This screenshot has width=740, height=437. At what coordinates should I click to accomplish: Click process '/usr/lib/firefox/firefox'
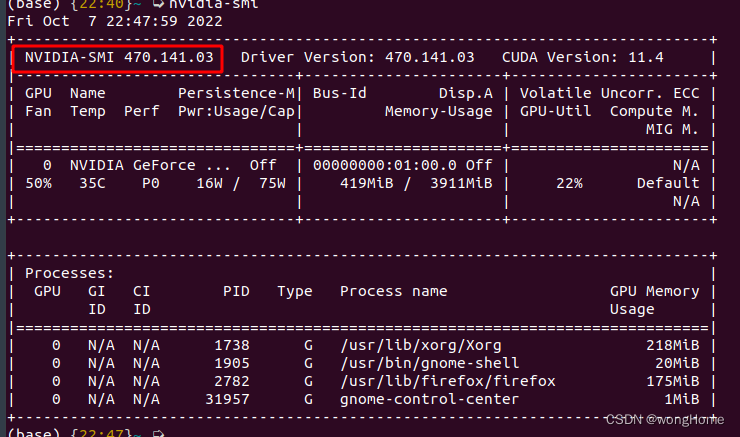pyautogui.click(x=447, y=381)
